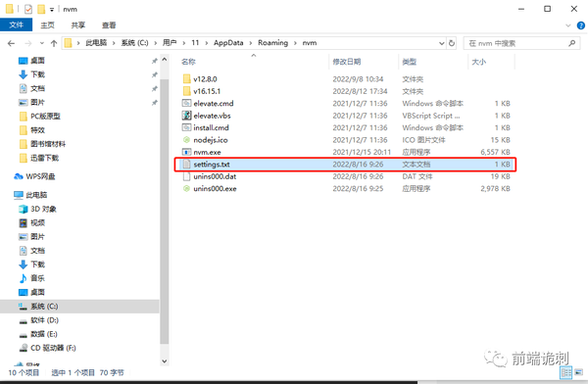Go up one folder level arrow
The image size is (588, 384).
tap(54, 43)
